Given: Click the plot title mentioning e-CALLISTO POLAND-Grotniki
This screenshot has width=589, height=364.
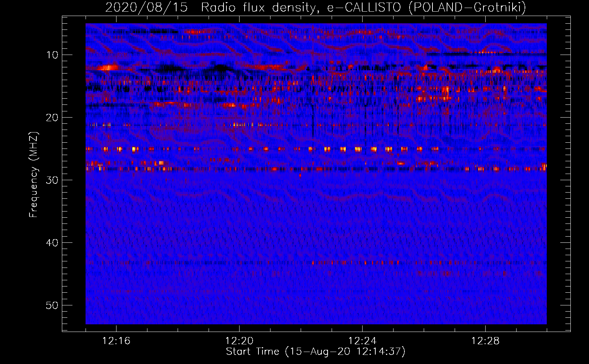Looking at the screenshot, I should (x=316, y=7).
